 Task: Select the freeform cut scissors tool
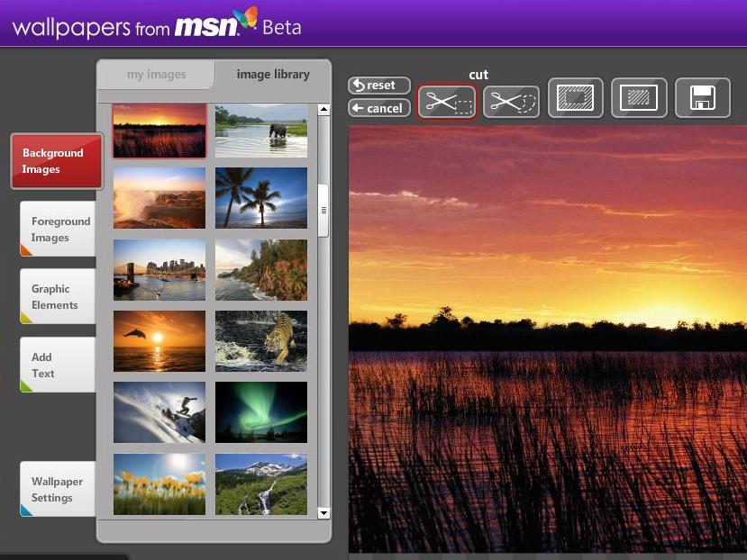coord(511,102)
